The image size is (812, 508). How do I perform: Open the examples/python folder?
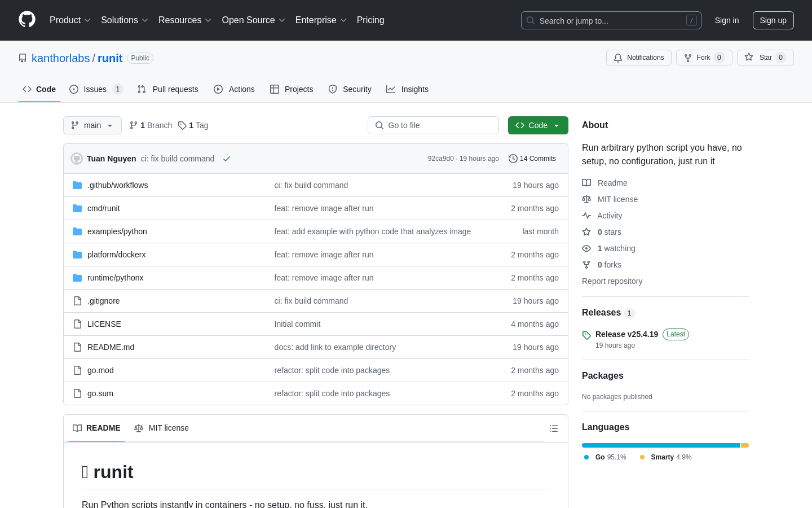point(117,231)
